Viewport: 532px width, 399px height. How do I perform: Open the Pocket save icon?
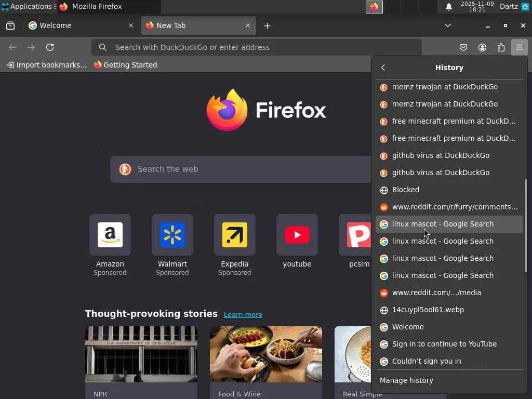pos(463,47)
